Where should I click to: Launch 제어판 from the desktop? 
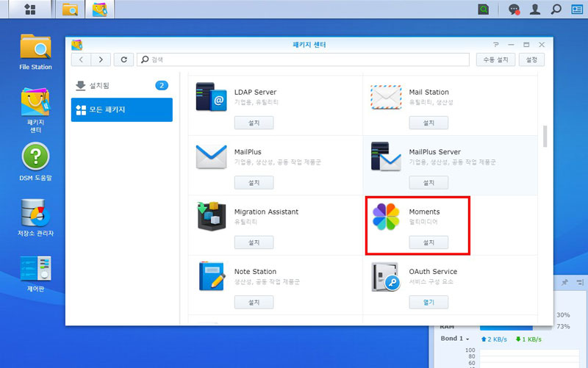35,273
